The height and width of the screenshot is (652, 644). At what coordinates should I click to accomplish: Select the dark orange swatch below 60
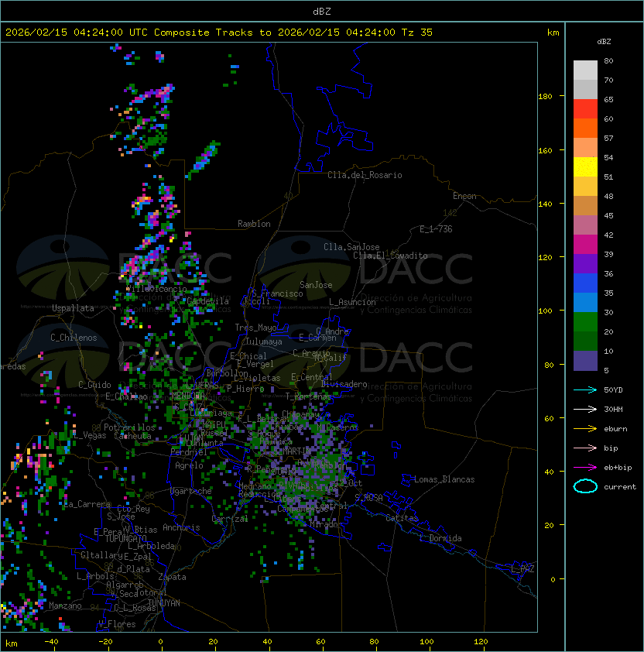click(585, 128)
